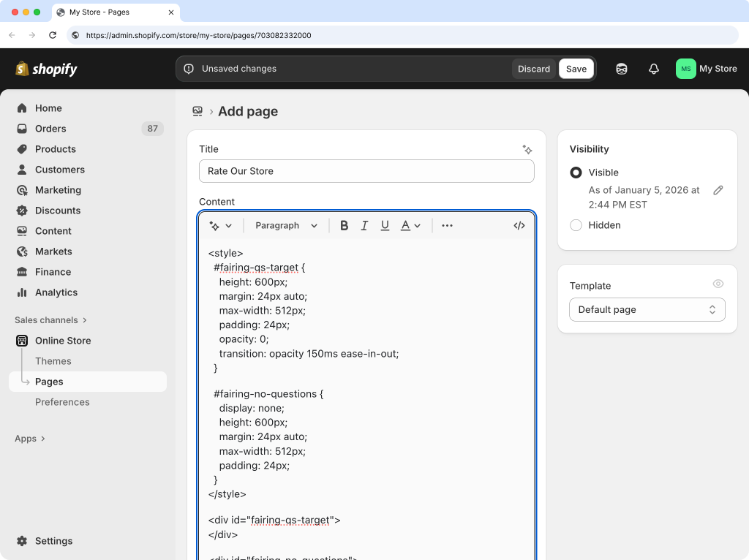Switch the content editor to code view
This screenshot has width=749, height=560.
pos(519,225)
